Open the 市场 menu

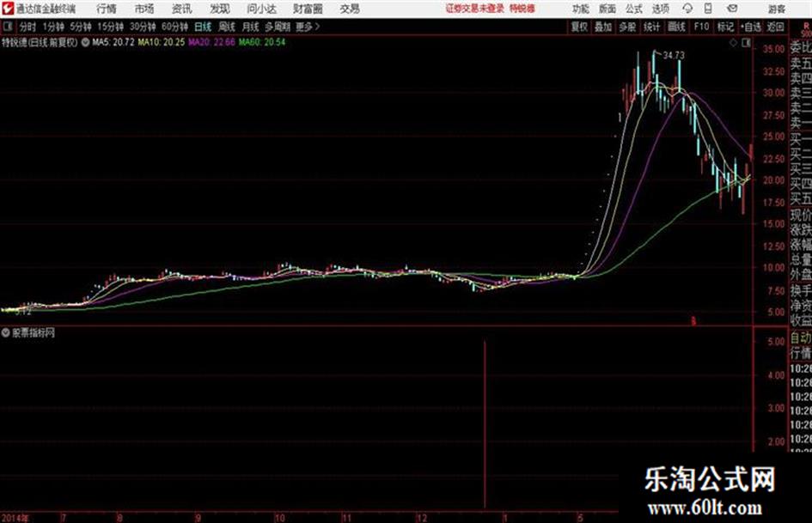(144, 9)
